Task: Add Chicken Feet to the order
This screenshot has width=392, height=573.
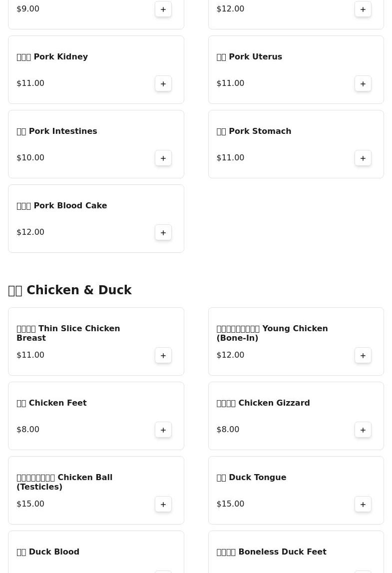Action: pos(163,430)
